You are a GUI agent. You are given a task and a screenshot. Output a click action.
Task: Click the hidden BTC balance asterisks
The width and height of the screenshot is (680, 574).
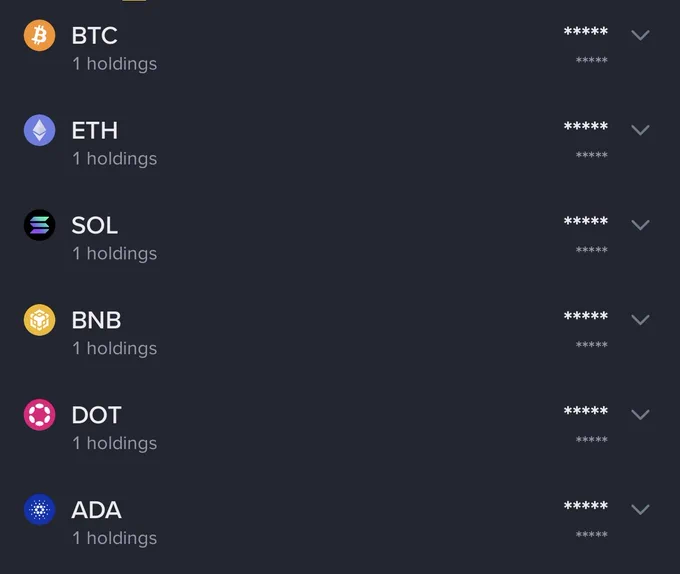(585, 31)
